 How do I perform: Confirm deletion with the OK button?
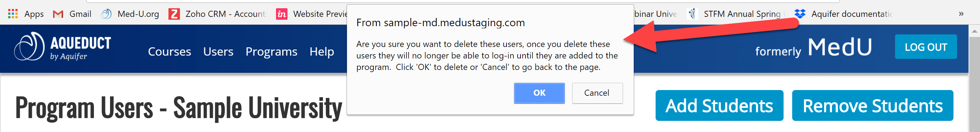pos(539,93)
